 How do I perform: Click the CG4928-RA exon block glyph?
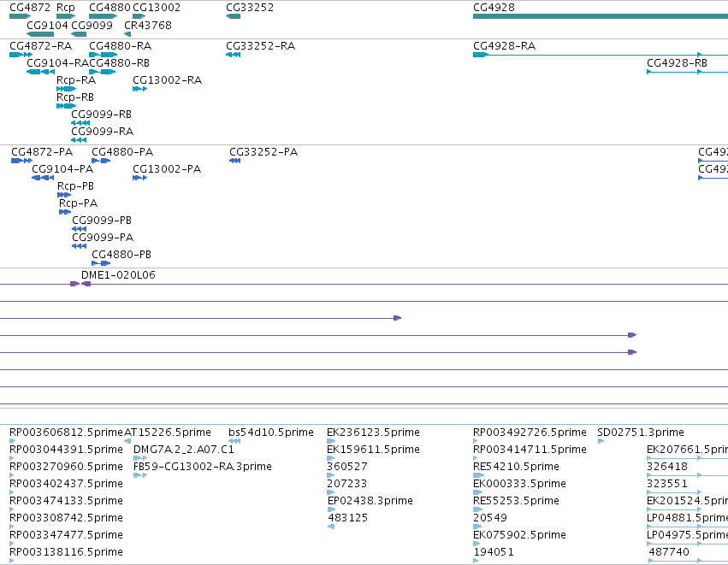click(x=481, y=55)
